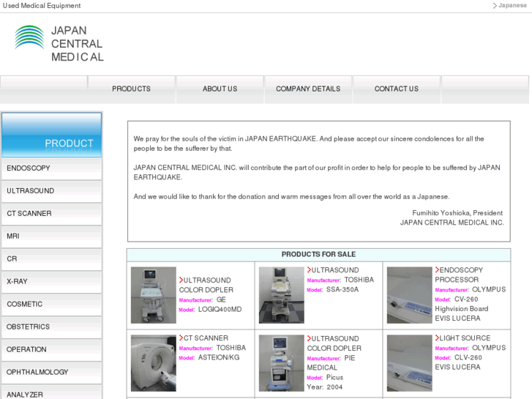The width and height of the screenshot is (532, 399).
Task: Open the ABOUT US navigation tab
Action: [x=220, y=89]
